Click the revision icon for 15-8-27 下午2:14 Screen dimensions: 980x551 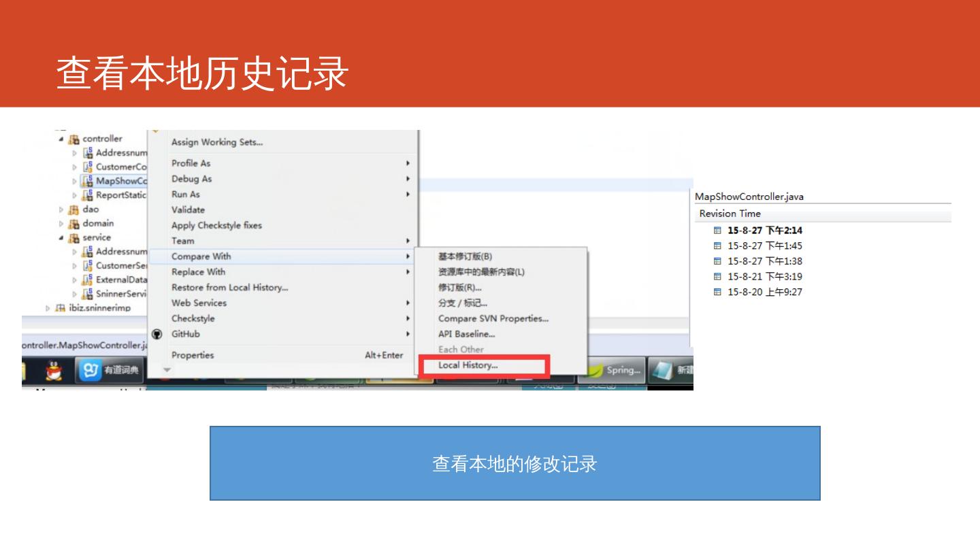pos(717,231)
